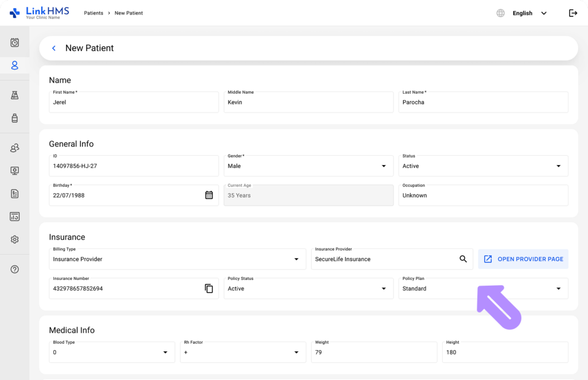The width and height of the screenshot is (588, 380).
Task: Click the Open Provider Page button
Action: [x=523, y=259]
